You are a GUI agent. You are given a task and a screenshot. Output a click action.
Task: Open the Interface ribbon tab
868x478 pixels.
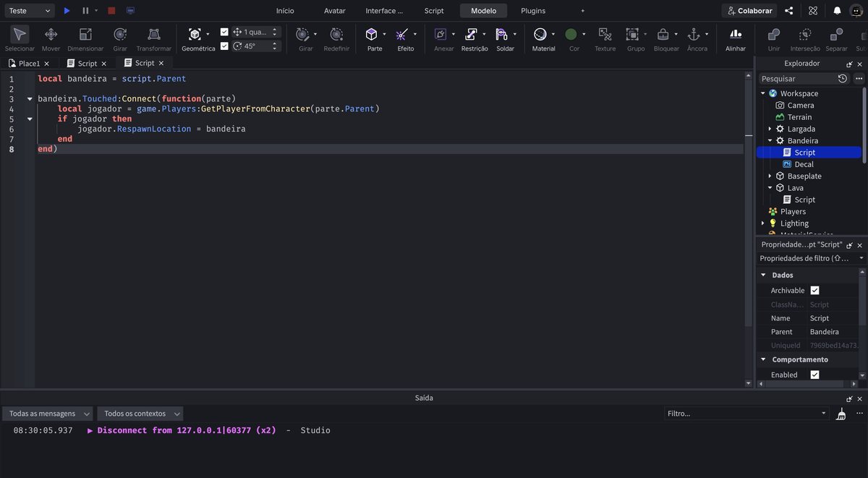385,11
